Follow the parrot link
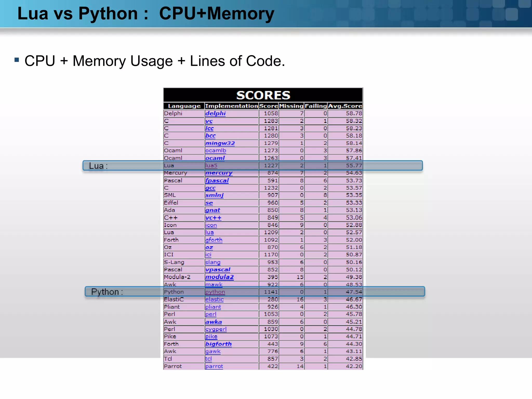 [x=214, y=366]
